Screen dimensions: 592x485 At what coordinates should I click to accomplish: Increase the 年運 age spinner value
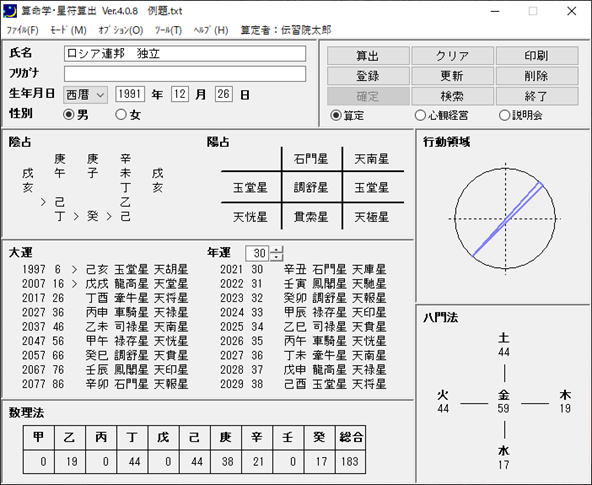point(277,249)
